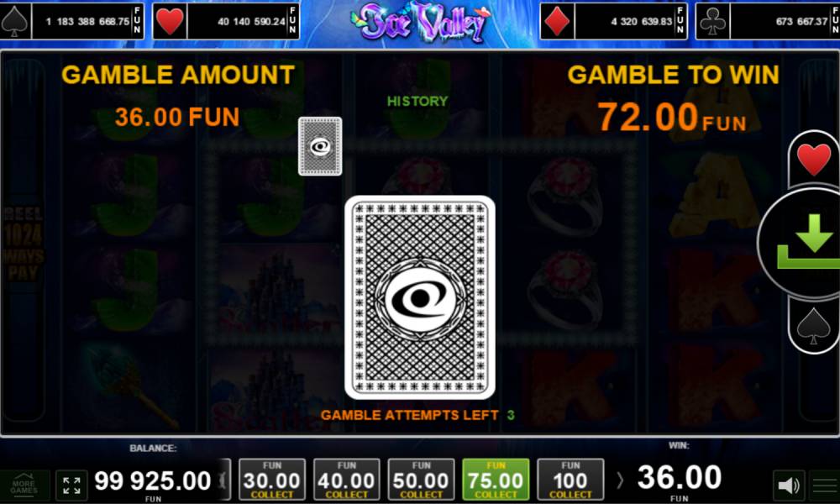Mute the game sound
The width and height of the screenshot is (840, 504).
(789, 486)
